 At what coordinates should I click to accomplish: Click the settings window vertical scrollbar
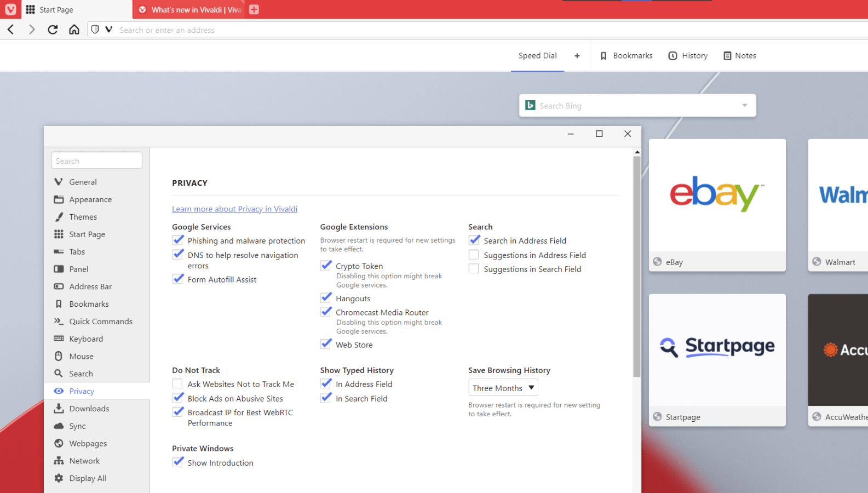coord(637,266)
